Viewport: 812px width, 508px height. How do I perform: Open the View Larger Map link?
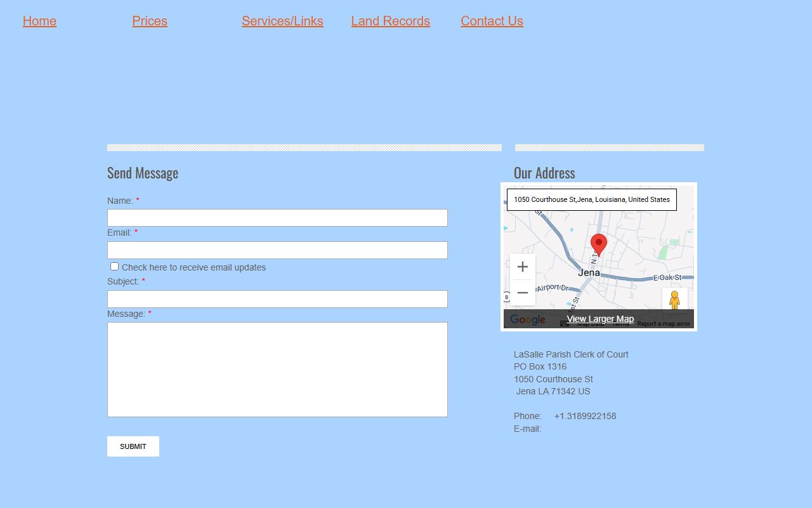(x=600, y=319)
